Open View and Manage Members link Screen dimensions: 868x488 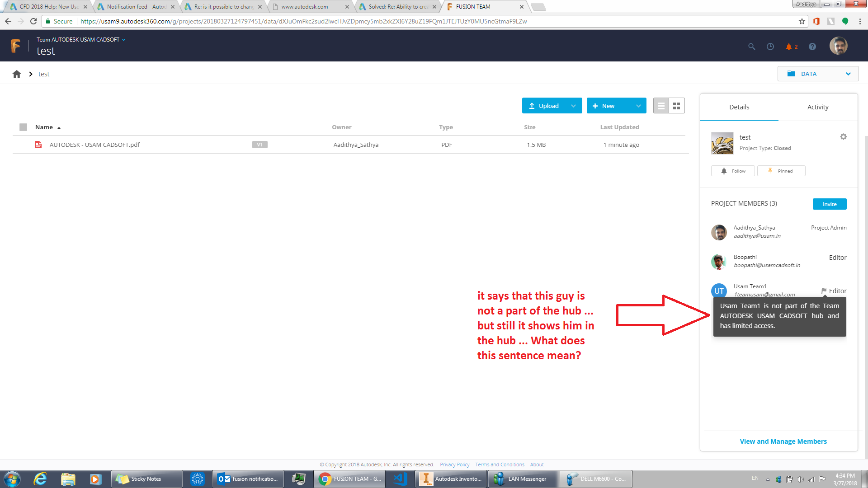click(x=783, y=441)
